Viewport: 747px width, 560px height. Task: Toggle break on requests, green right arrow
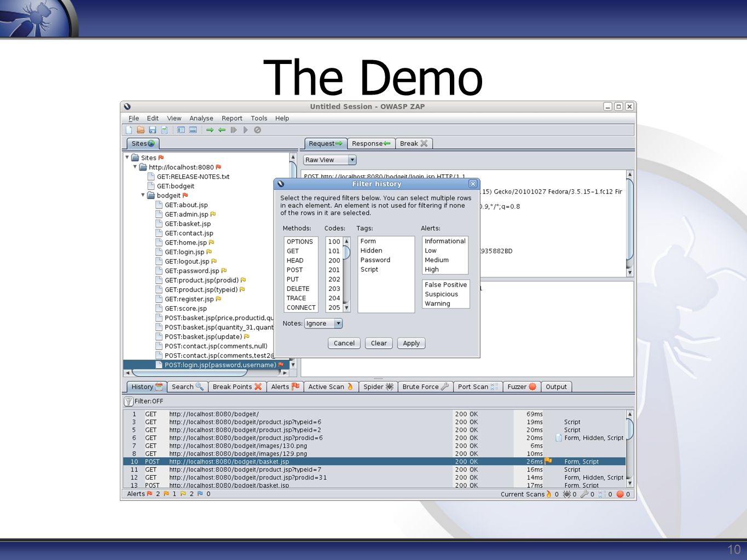(x=210, y=130)
